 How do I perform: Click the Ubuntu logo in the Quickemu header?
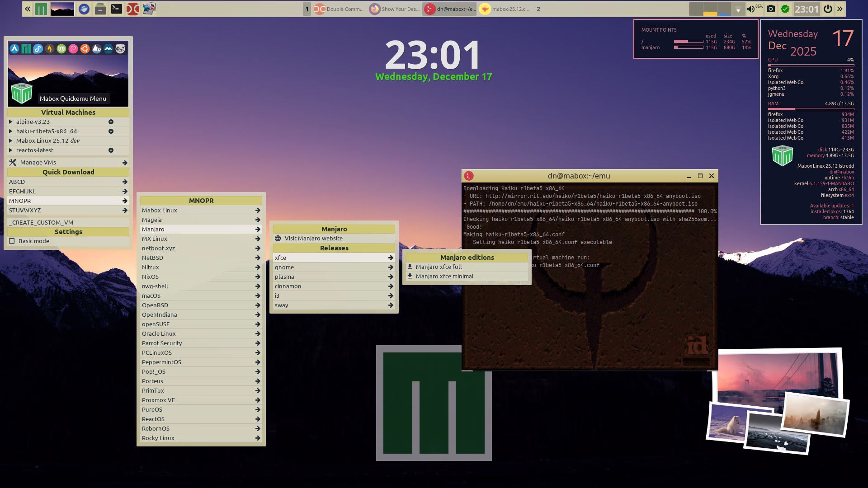click(85, 49)
